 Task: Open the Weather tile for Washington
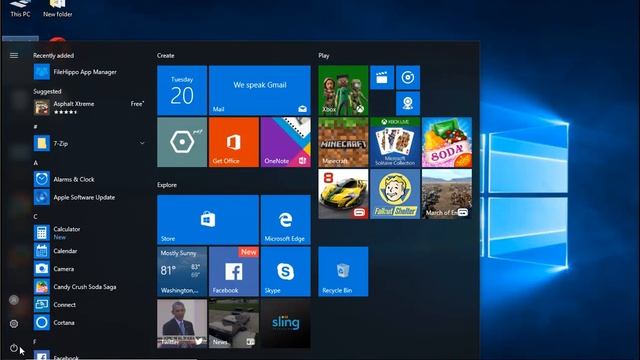point(182,271)
